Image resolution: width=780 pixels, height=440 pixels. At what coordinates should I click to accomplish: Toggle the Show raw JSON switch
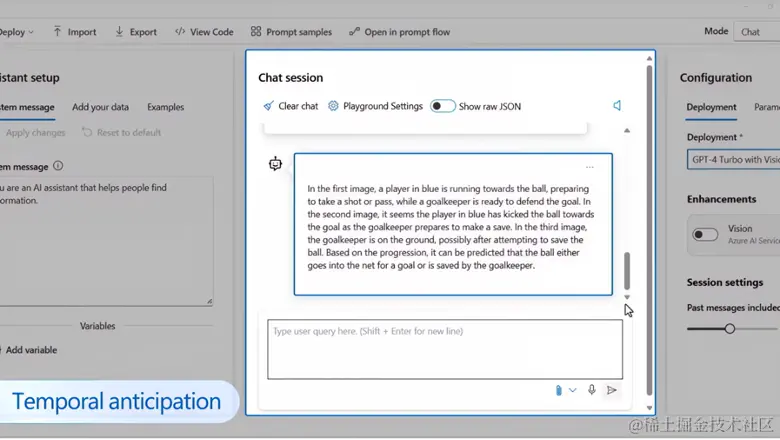(442, 106)
